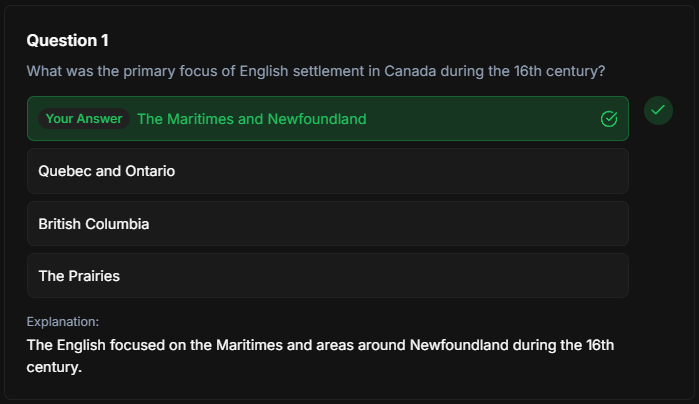Pick 'The Prairies' answer option
This screenshot has height=404, width=699.
(x=328, y=276)
